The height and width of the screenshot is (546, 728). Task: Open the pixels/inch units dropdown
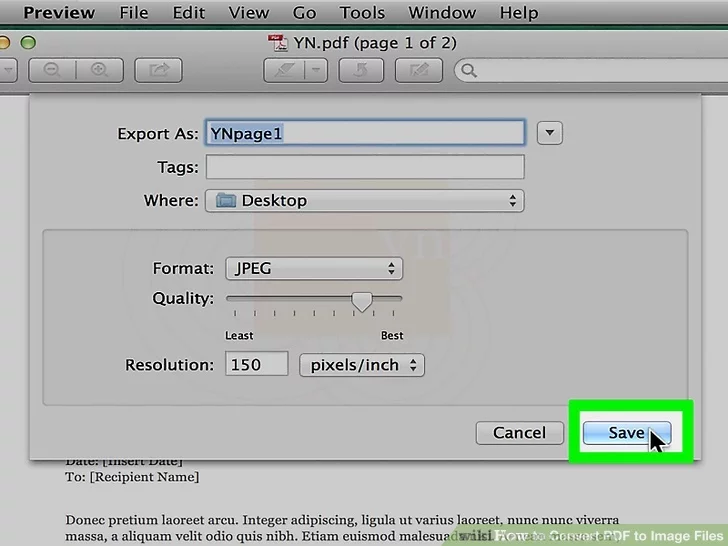362,365
